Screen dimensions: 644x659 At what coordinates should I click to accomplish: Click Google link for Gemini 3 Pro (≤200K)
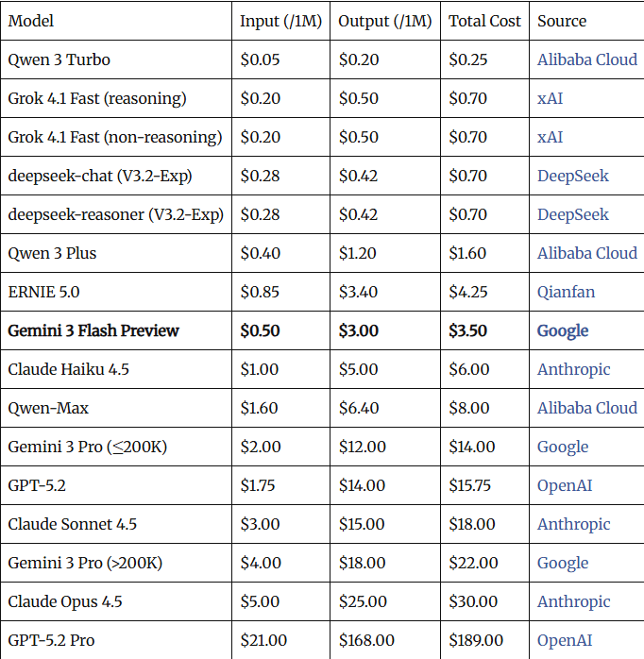[563, 447]
